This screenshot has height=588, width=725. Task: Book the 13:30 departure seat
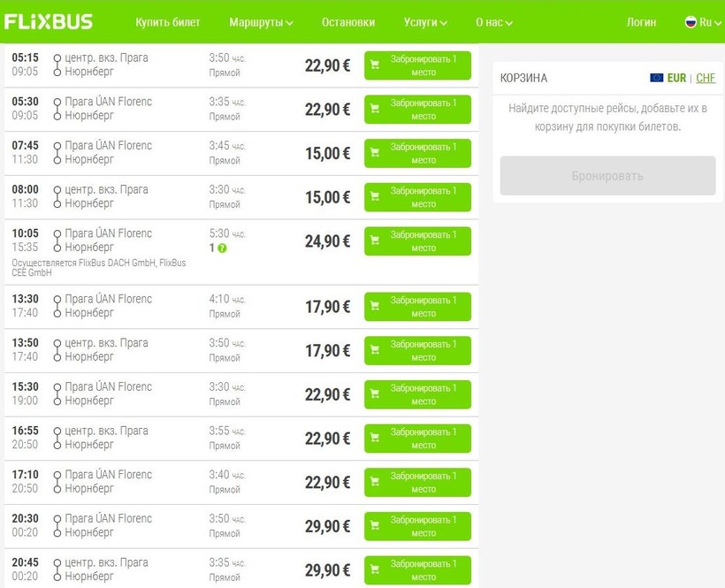tap(417, 307)
